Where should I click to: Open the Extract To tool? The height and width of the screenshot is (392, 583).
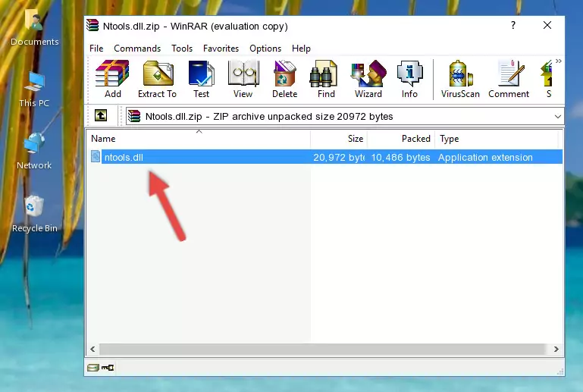pos(157,79)
